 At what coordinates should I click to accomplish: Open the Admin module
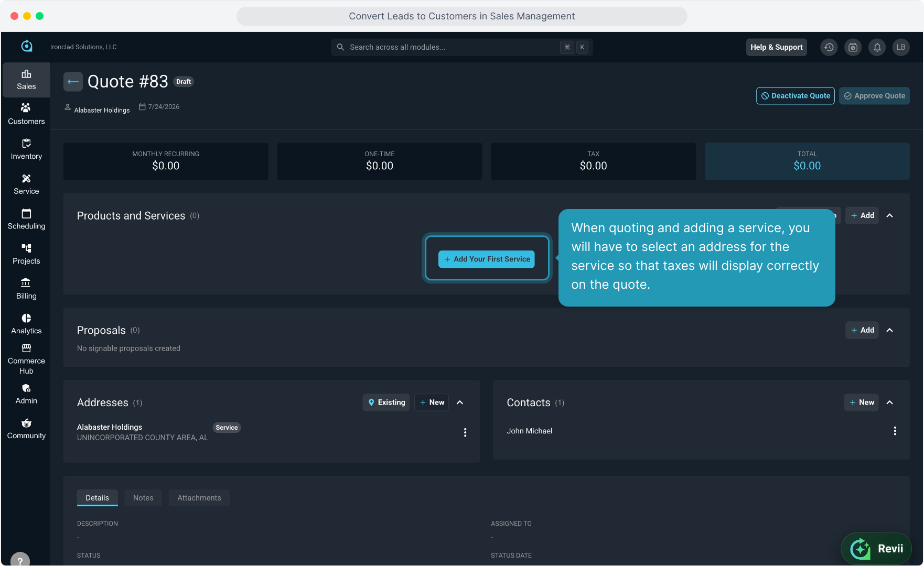26,394
